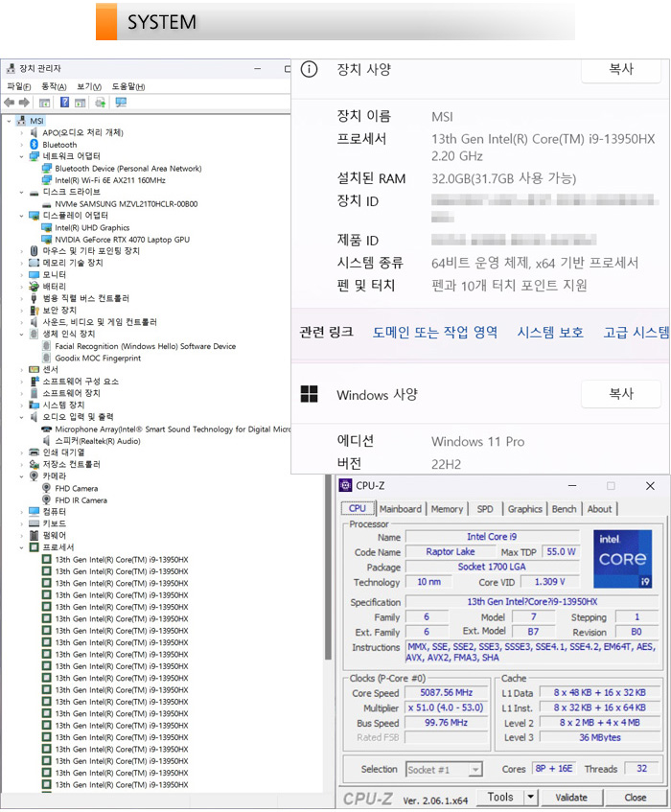
Task: Click the Intel Core i9 logo in CPU-Z
Action: 622,559
